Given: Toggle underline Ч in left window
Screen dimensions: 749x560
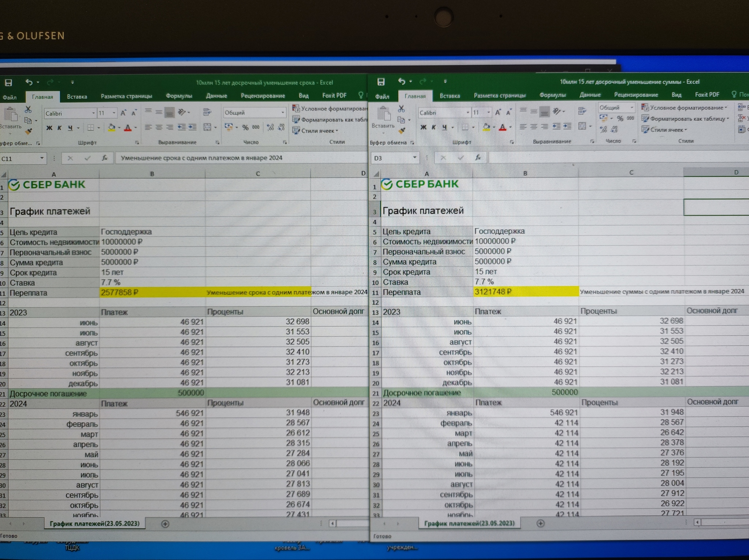Looking at the screenshot, I should pos(70,128).
